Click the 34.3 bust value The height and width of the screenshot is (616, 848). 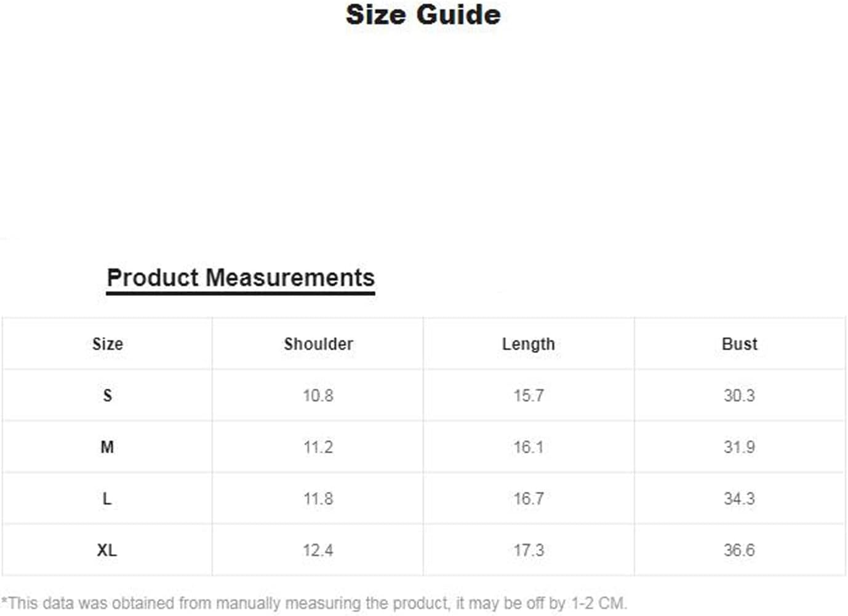click(739, 499)
